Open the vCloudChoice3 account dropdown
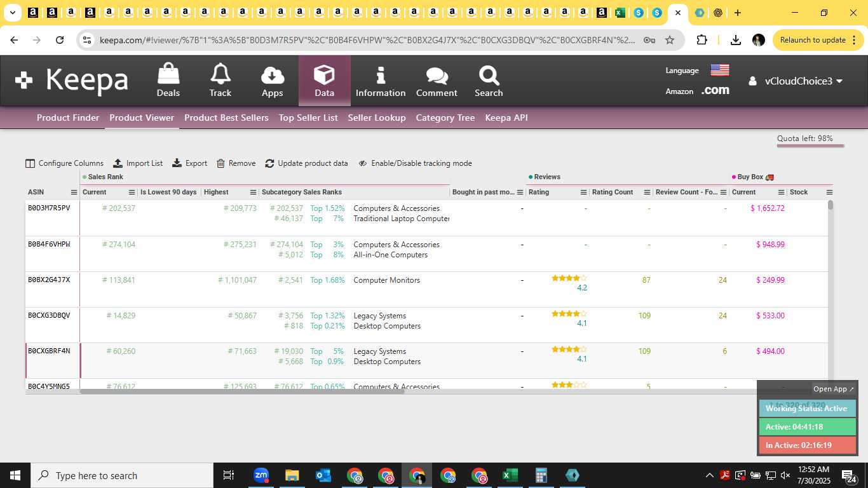 coord(796,81)
